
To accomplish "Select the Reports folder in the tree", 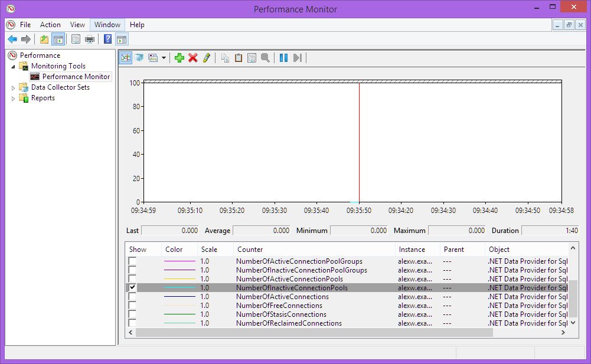I will (x=43, y=98).
